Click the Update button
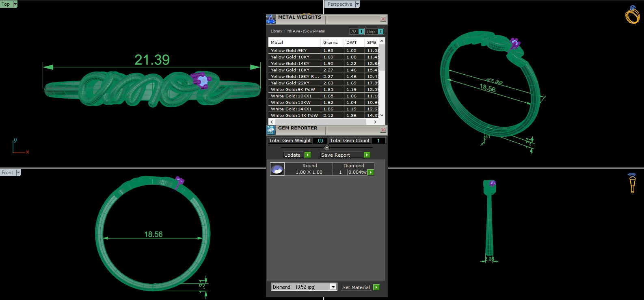The width and height of the screenshot is (644, 300). point(293,155)
